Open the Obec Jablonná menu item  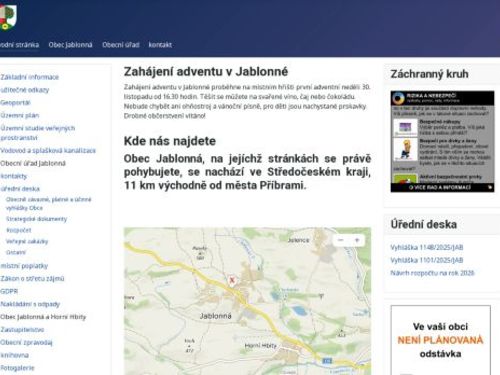pos(70,45)
